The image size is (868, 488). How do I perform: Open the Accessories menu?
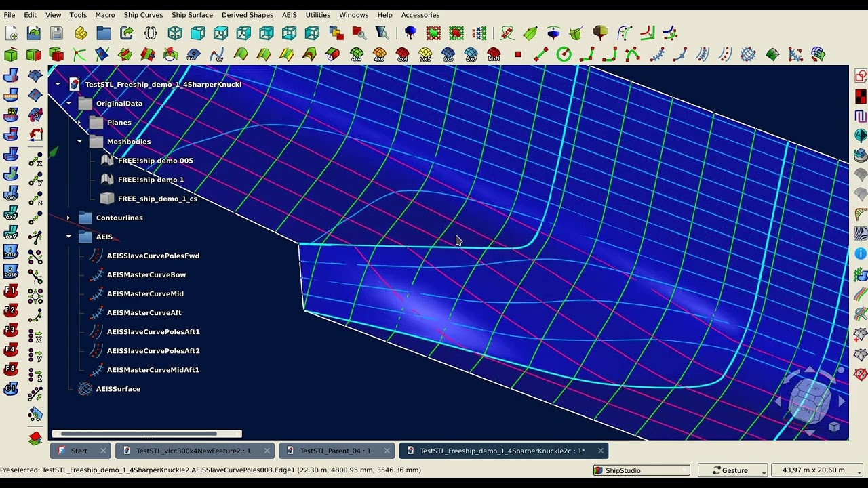coord(420,15)
